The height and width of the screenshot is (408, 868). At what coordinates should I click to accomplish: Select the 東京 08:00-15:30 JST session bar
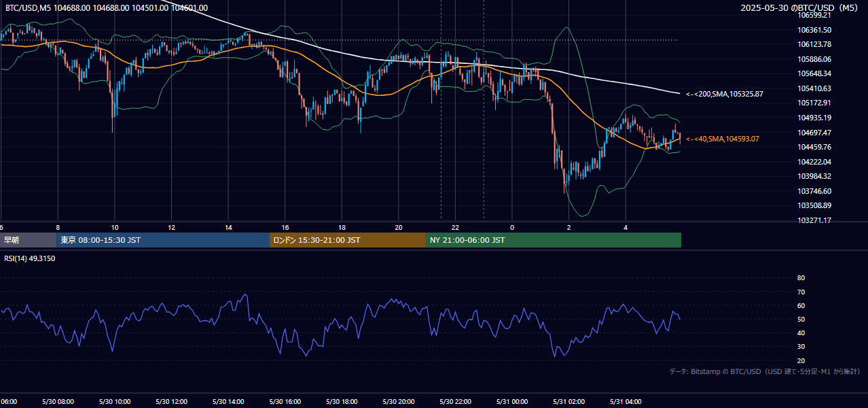click(163, 240)
